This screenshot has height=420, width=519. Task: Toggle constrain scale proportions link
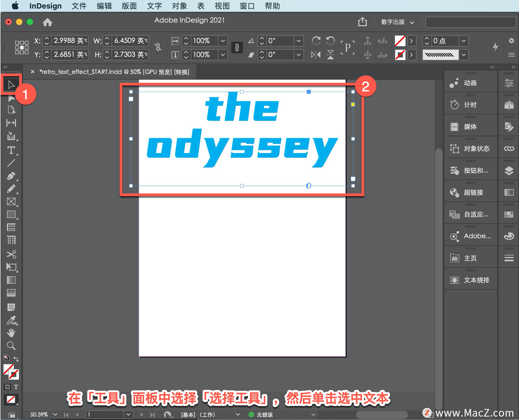pyautogui.click(x=237, y=48)
